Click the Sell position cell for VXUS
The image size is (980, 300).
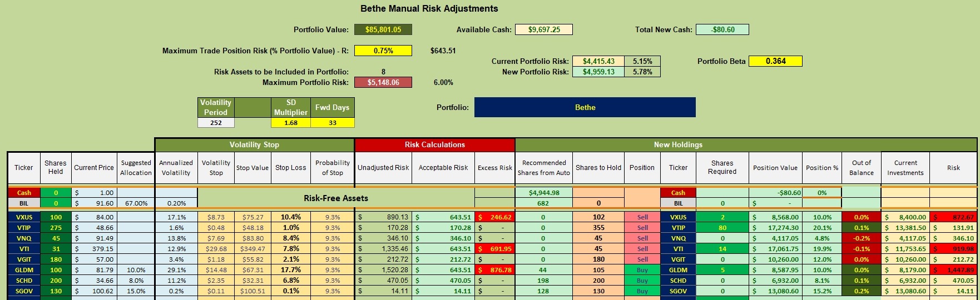[642, 217]
